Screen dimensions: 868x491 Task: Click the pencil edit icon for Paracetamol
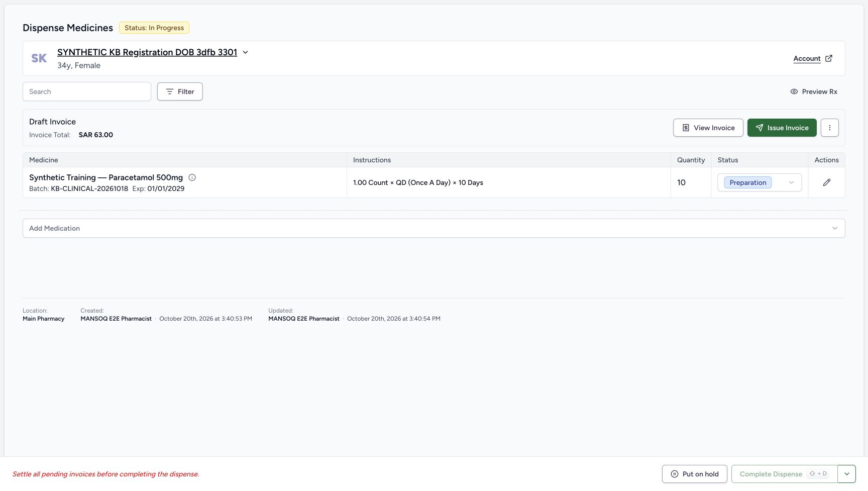(x=827, y=182)
